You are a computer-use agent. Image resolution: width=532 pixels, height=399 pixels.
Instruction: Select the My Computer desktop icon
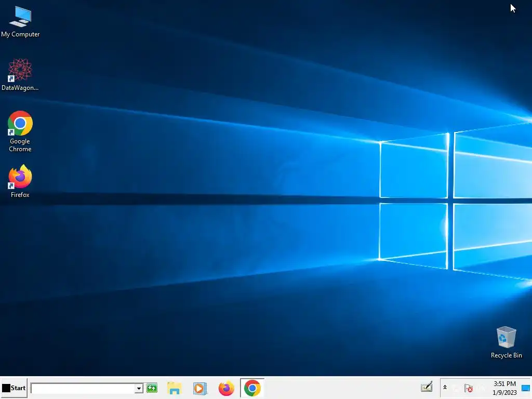click(x=20, y=22)
